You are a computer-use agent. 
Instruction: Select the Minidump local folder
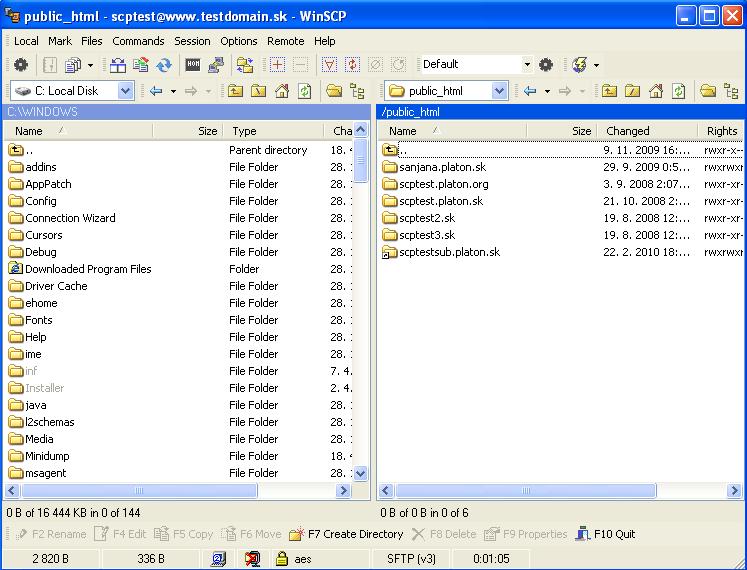[x=39, y=456]
